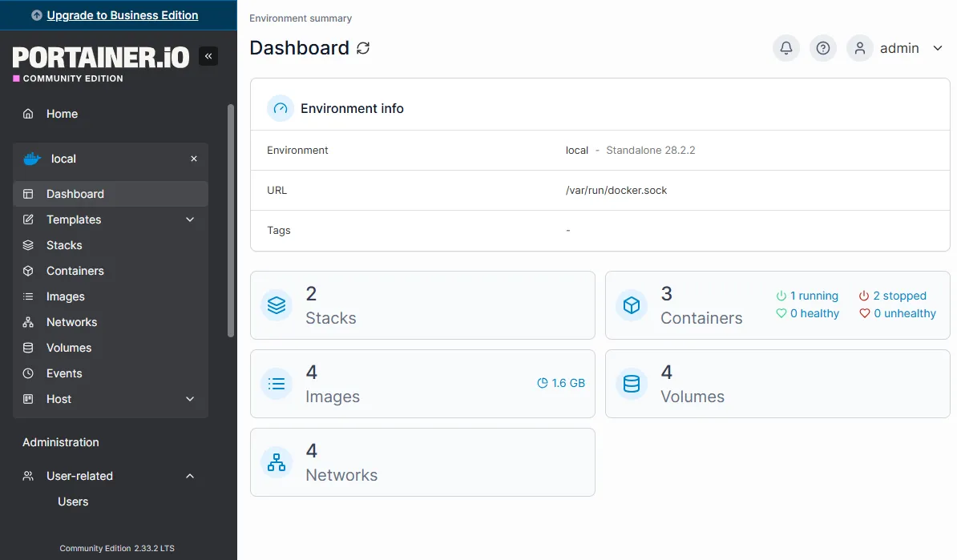The height and width of the screenshot is (560, 957).
Task: Click the help question mark icon
Action: coord(822,48)
